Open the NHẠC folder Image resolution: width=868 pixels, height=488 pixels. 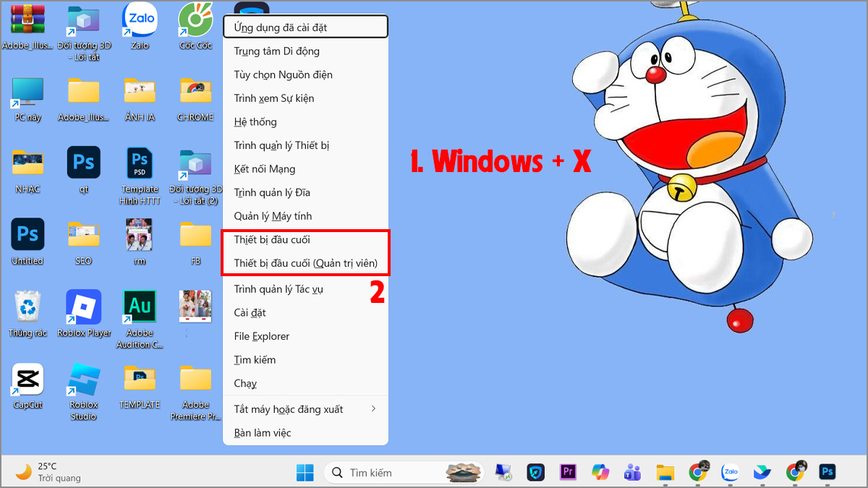tap(27, 171)
